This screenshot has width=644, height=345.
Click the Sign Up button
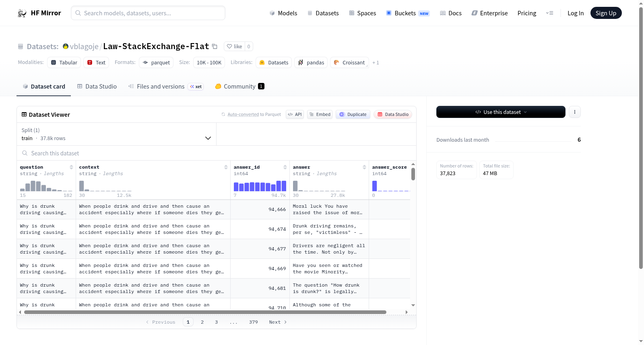click(x=606, y=13)
